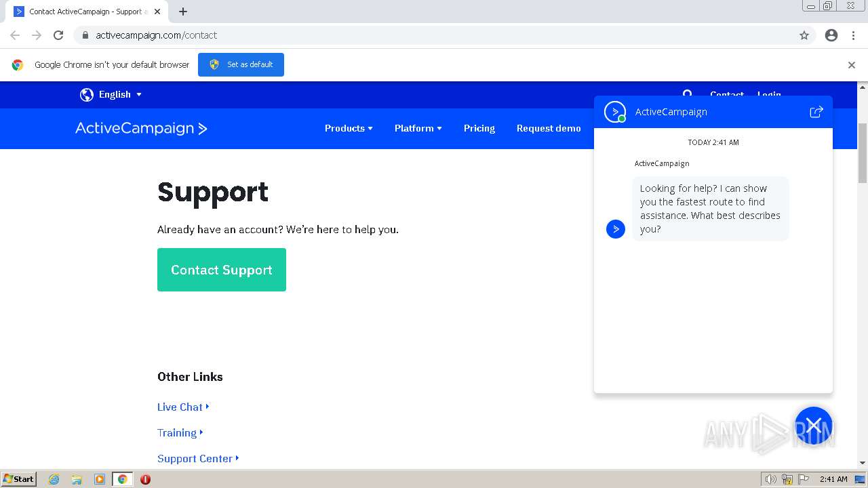Click the browser forward arrow

click(37, 35)
